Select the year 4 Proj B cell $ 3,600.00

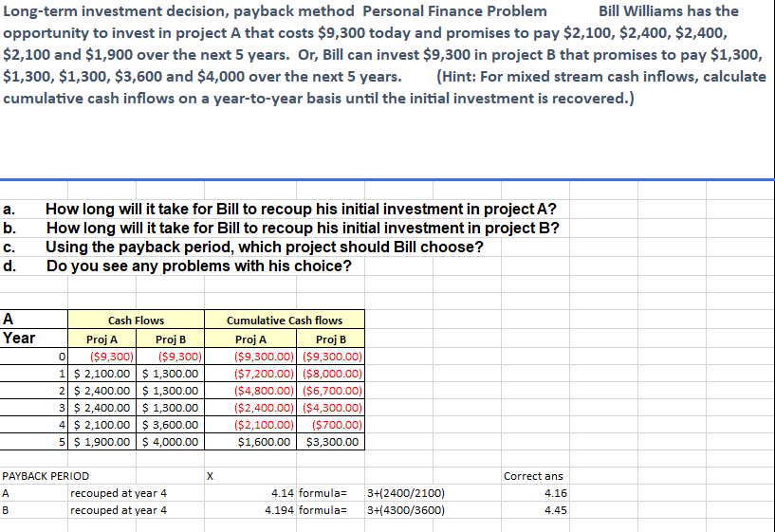pyautogui.click(x=171, y=425)
